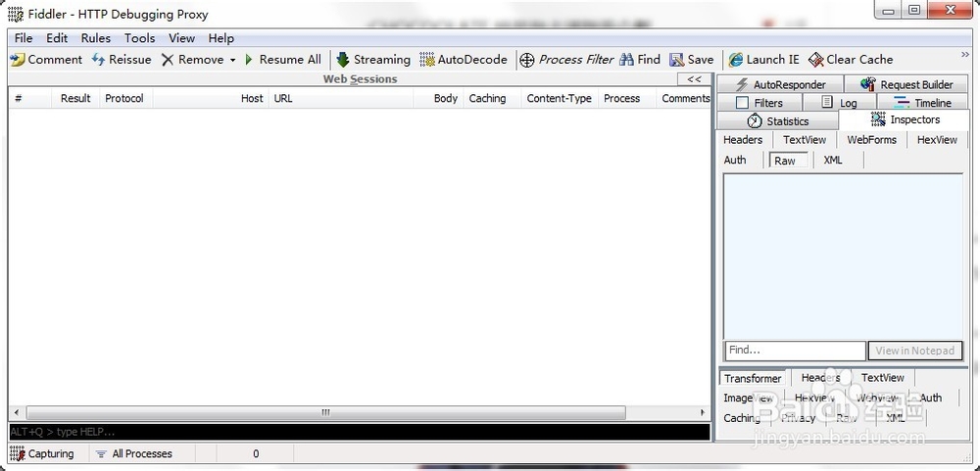Click the Remove X icon
This screenshot has height=471, width=980.
(168, 60)
